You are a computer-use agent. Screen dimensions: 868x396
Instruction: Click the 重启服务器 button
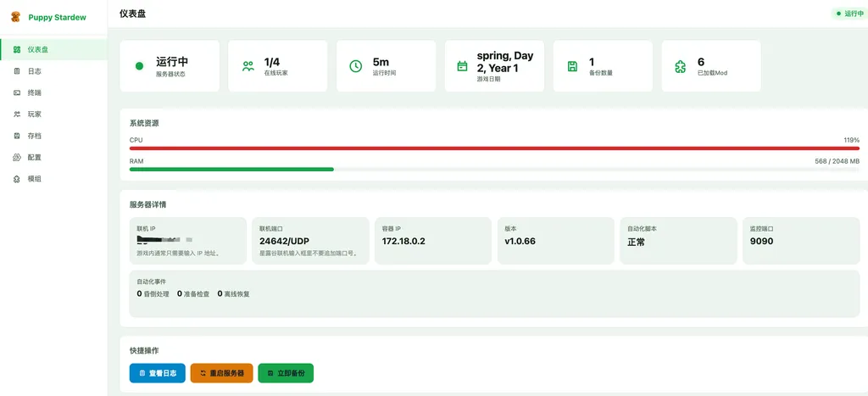click(221, 373)
